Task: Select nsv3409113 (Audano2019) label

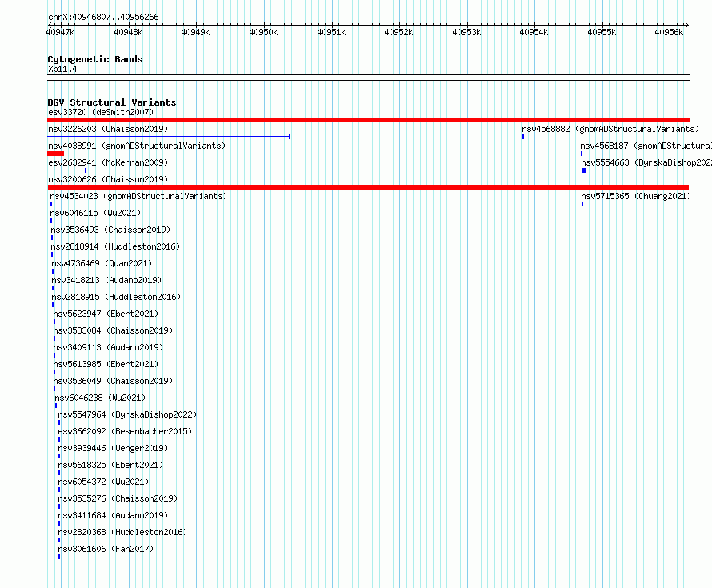Action: 108,347
